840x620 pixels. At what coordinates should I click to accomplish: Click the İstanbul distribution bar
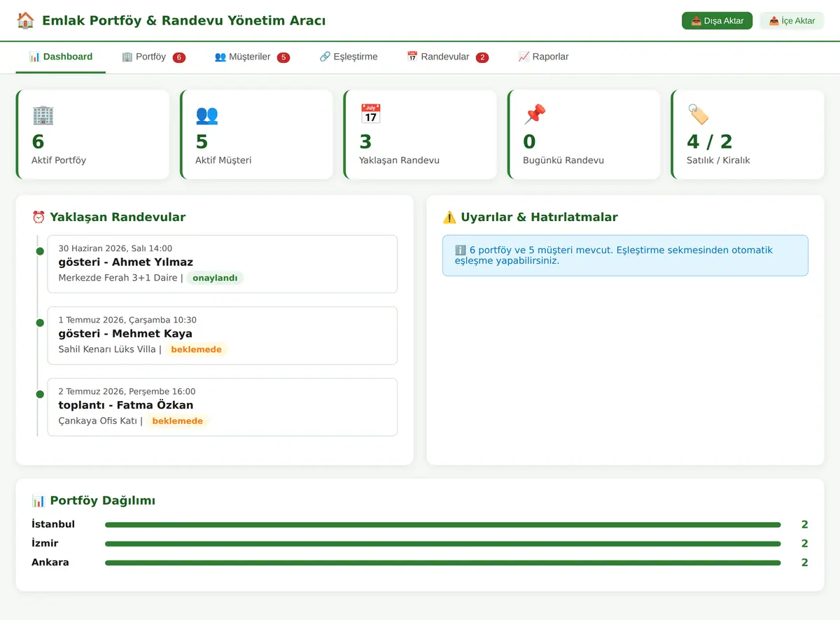point(442,525)
